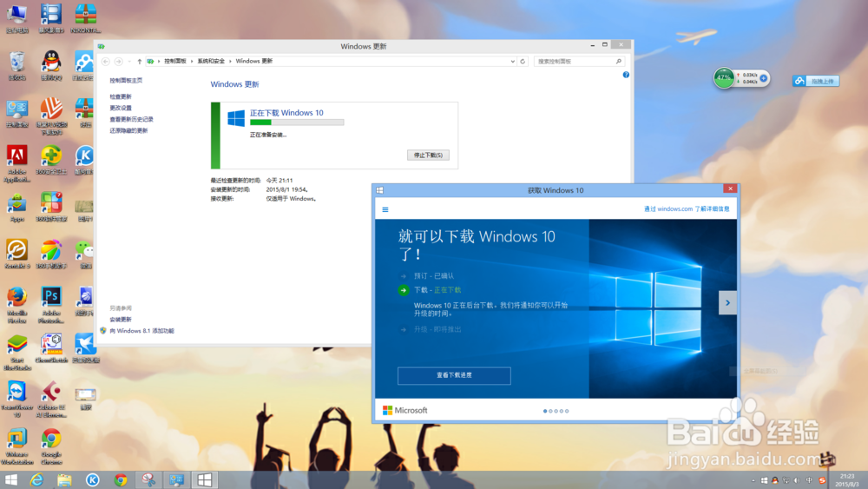Click the 下载 - 正在下载 status row
This screenshot has width=868, height=489.
[430, 290]
